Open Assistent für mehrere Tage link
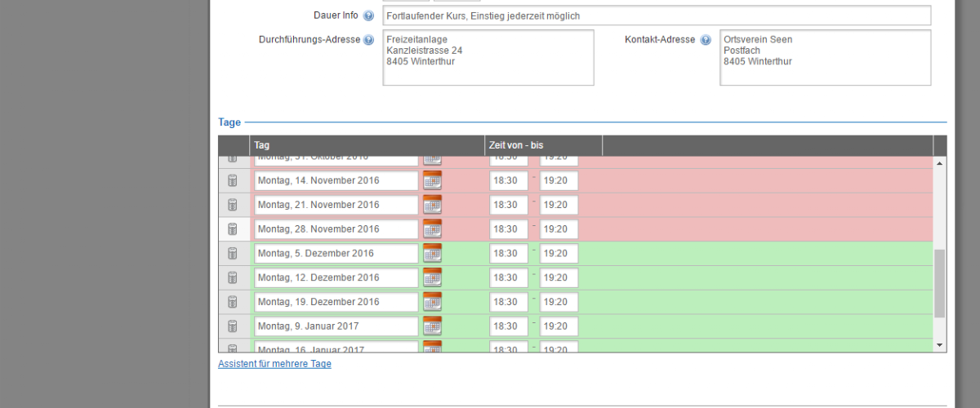The height and width of the screenshot is (408, 980). 274,364
